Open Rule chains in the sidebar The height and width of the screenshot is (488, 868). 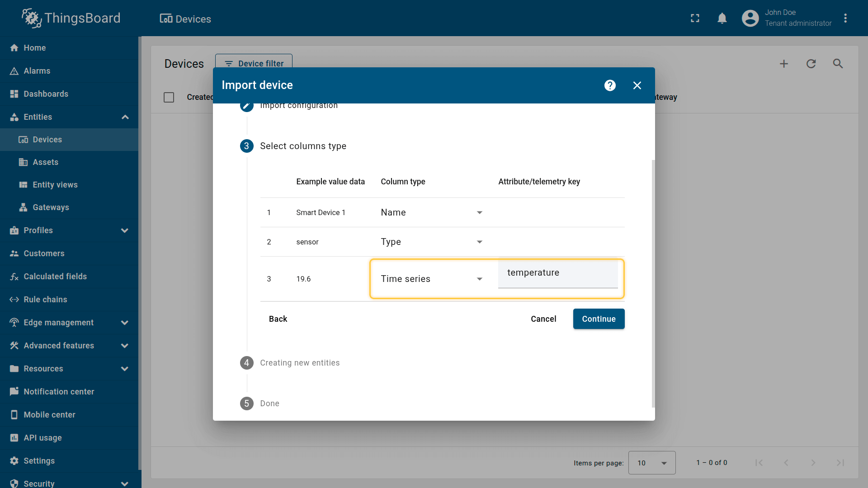[x=45, y=300]
